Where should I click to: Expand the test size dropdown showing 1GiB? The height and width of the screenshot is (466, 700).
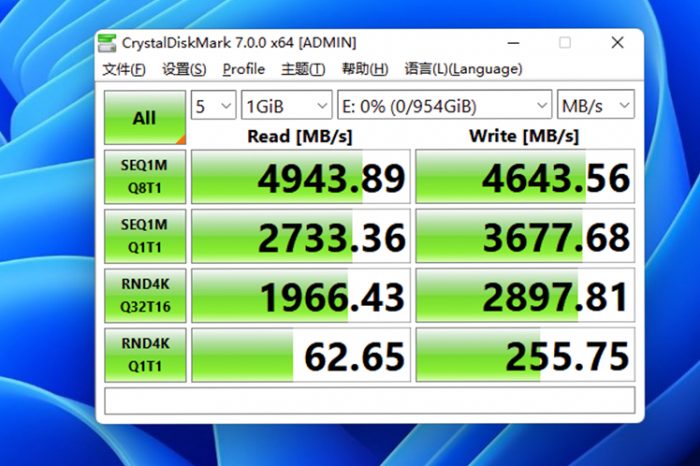tap(287, 105)
